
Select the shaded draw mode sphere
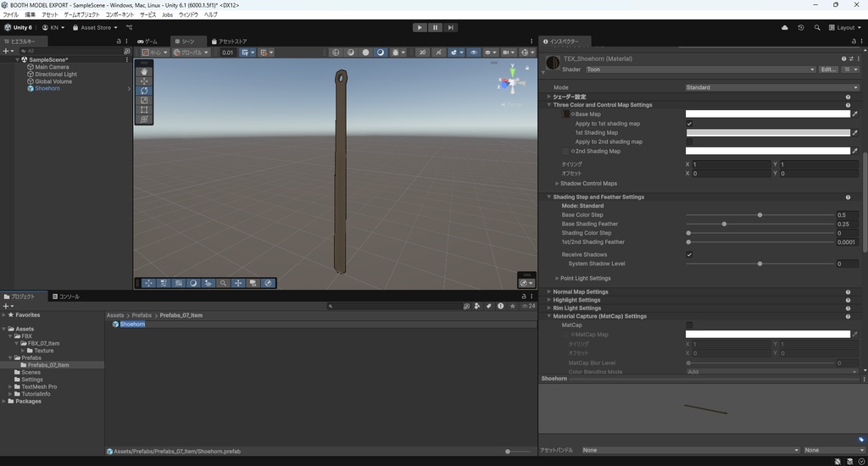click(381, 53)
